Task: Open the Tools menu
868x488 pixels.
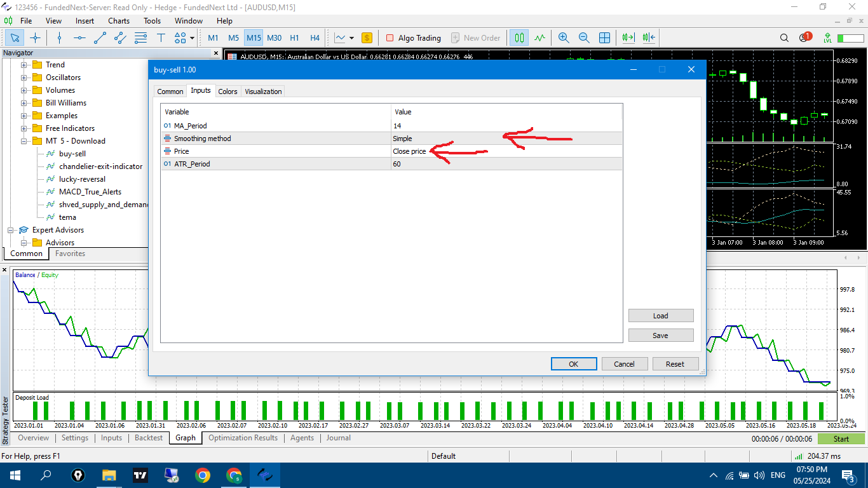Action: click(x=152, y=20)
